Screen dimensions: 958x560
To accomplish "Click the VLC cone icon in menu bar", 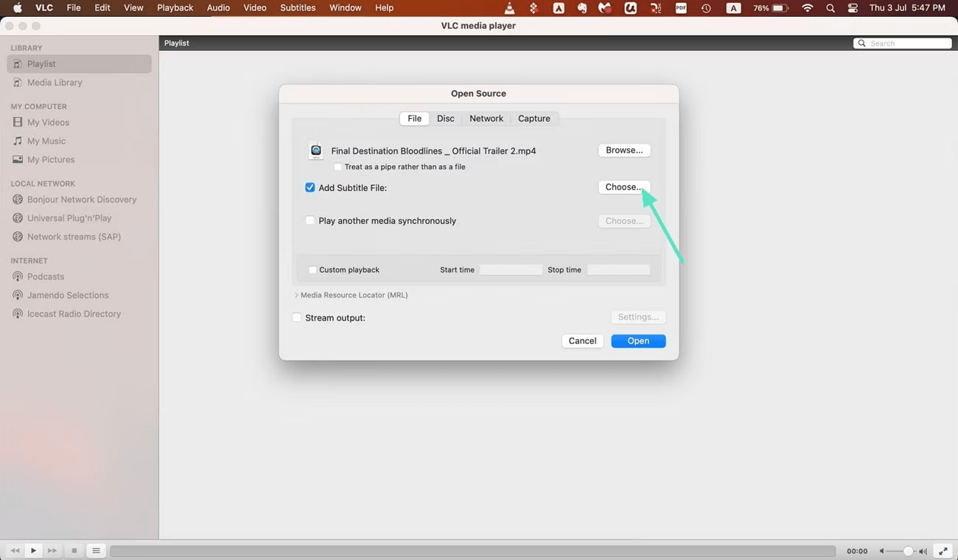I will click(509, 8).
